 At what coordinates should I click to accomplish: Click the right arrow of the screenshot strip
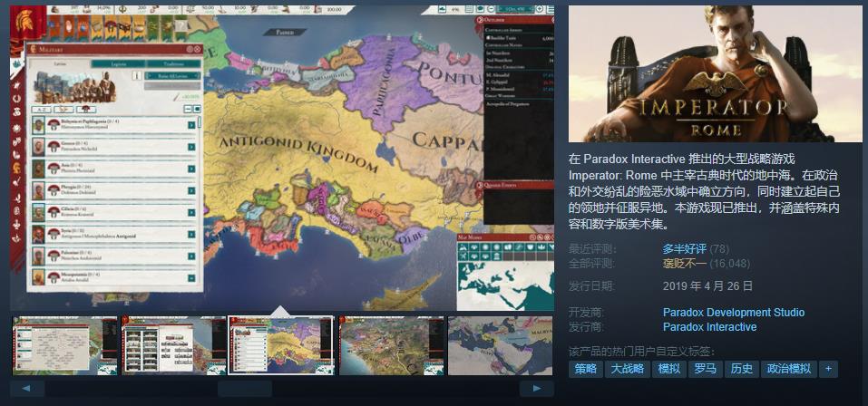[536, 388]
